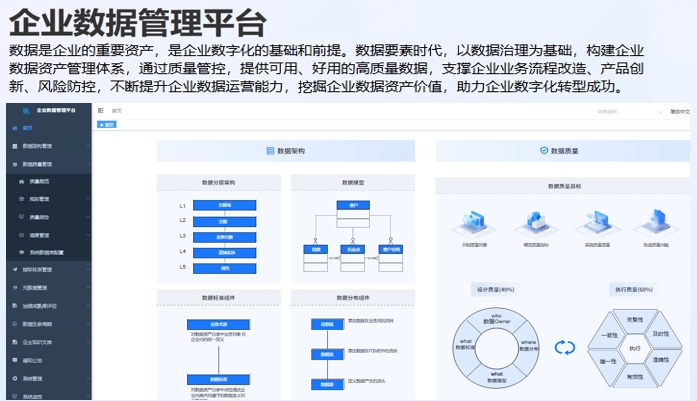Screen dimensions: 697x401
Task: Click the 设计质量(40%) label
Action: pos(495,289)
